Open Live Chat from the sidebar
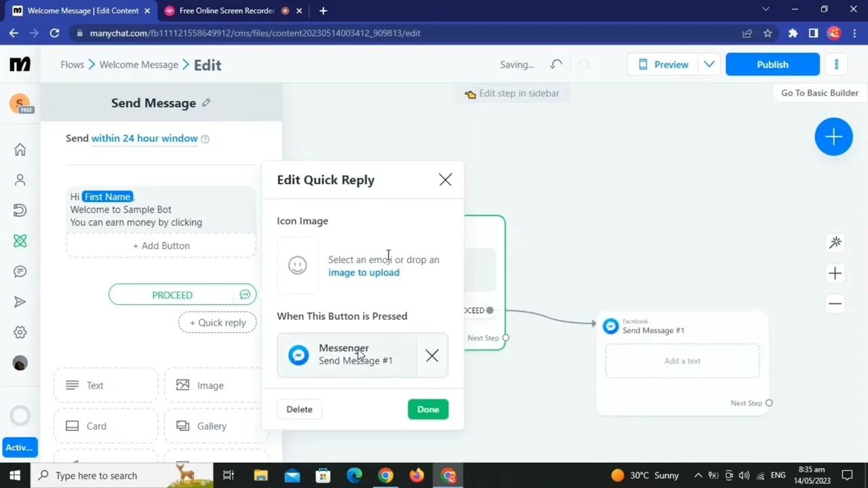Screen dimensions: 868x488 click(x=20, y=271)
